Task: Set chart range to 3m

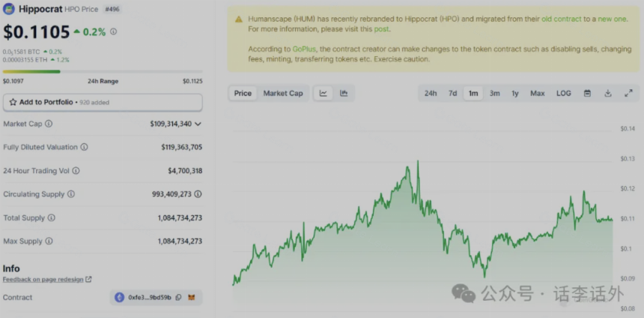Action: tap(494, 94)
